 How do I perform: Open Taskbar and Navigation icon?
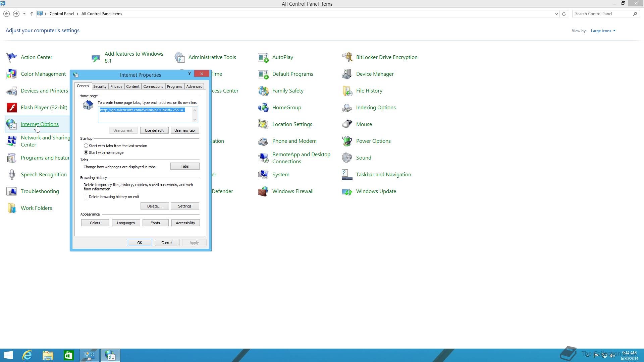tap(347, 175)
